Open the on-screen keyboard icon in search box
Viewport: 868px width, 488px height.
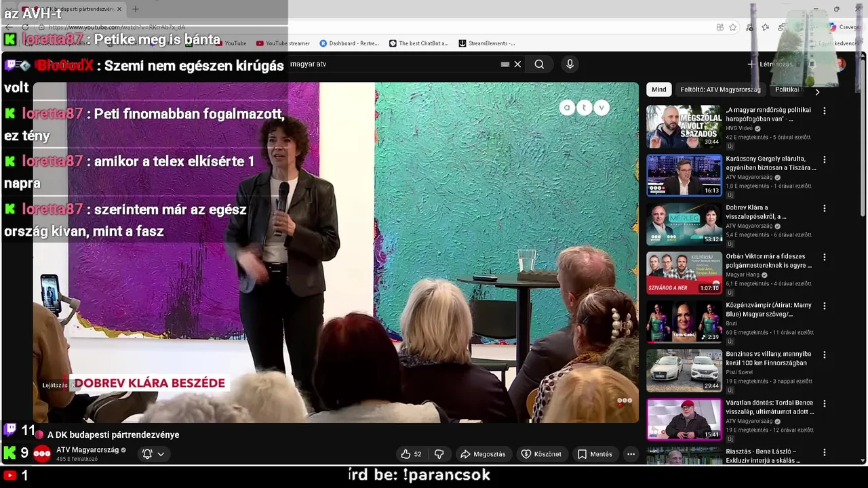505,64
